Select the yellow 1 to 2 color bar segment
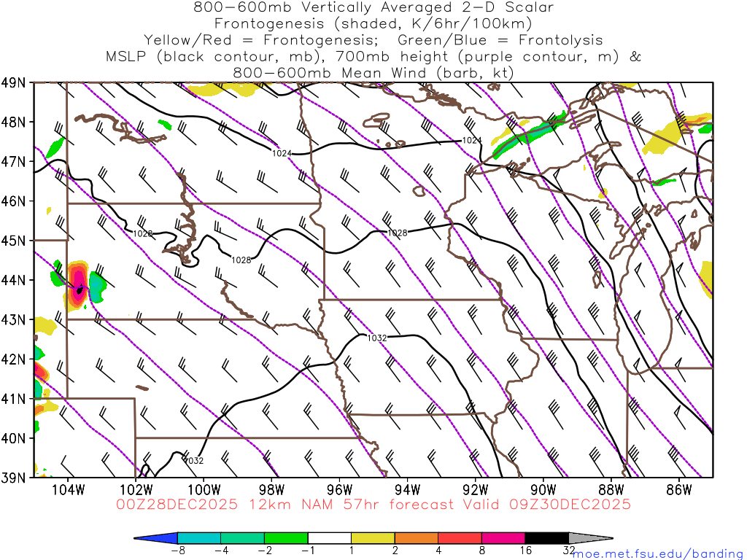 [x=373, y=538]
